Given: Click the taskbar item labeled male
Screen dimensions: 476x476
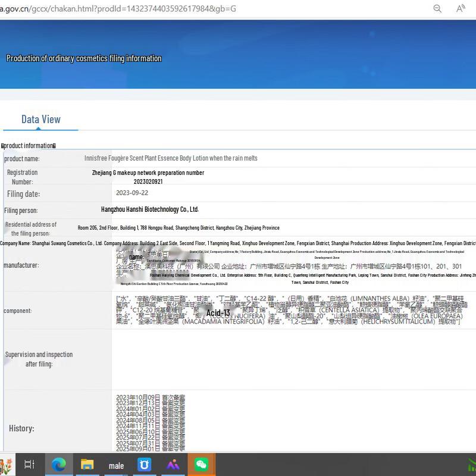Looking at the screenshot, I should [116, 466].
